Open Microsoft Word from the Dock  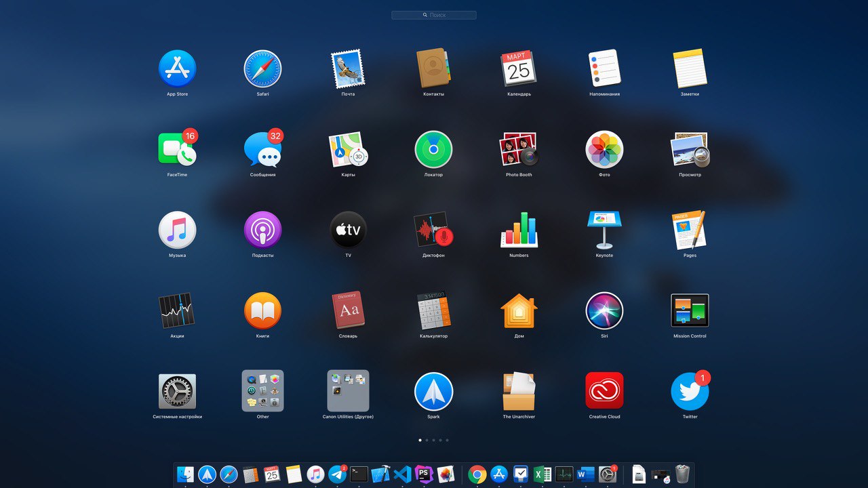click(x=586, y=474)
